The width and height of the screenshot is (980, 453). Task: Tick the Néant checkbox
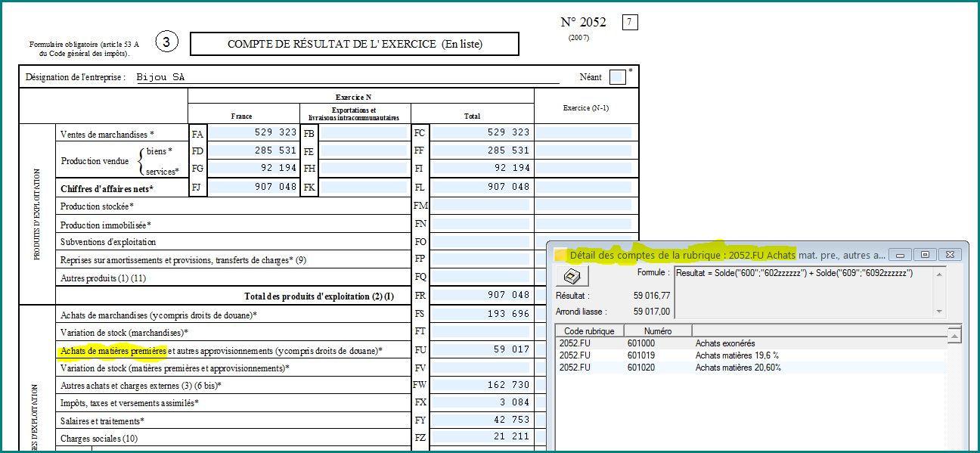pyautogui.click(x=617, y=77)
